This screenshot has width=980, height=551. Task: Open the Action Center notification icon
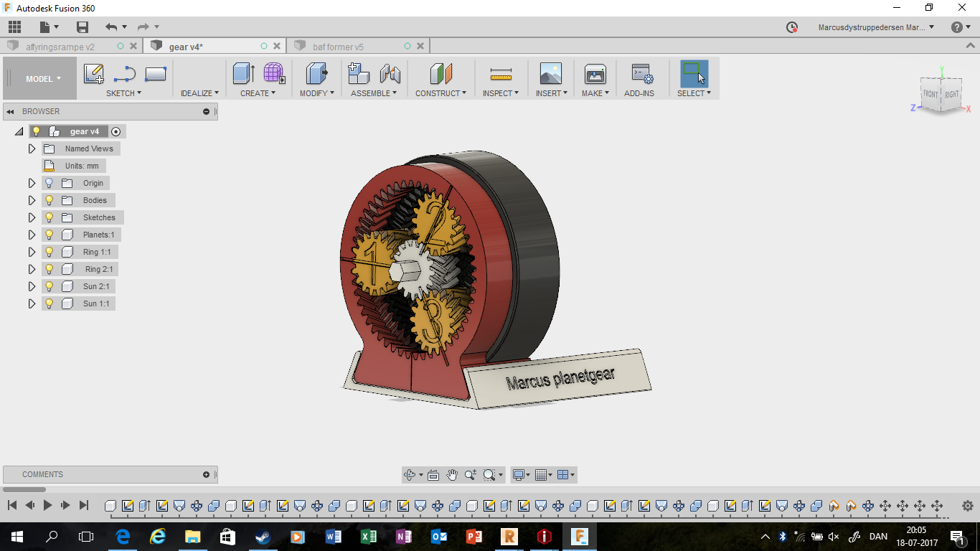pos(956,537)
